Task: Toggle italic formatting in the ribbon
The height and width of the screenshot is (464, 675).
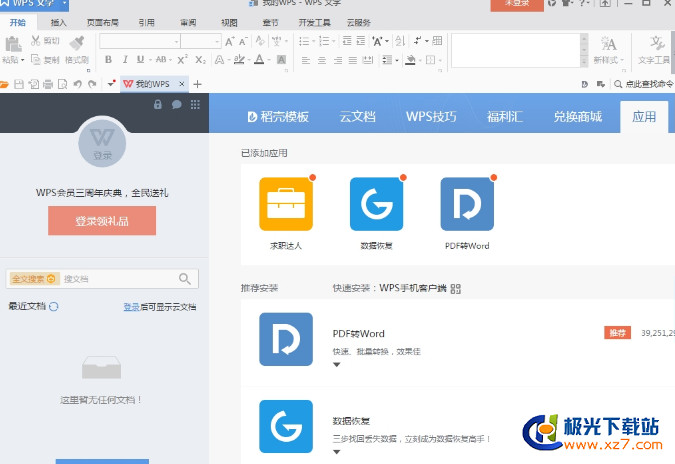Action: 125,60
